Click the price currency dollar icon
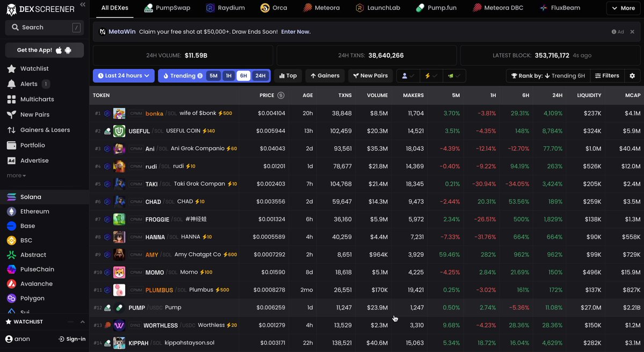 pos(281,95)
